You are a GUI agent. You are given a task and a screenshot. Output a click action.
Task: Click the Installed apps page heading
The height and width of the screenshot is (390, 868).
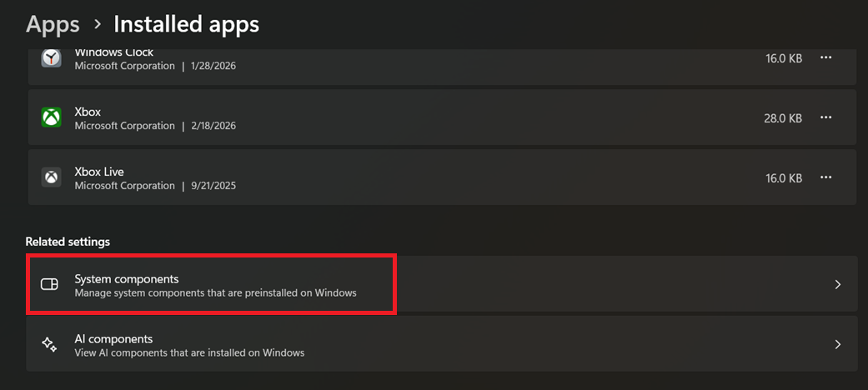pyautogui.click(x=186, y=24)
